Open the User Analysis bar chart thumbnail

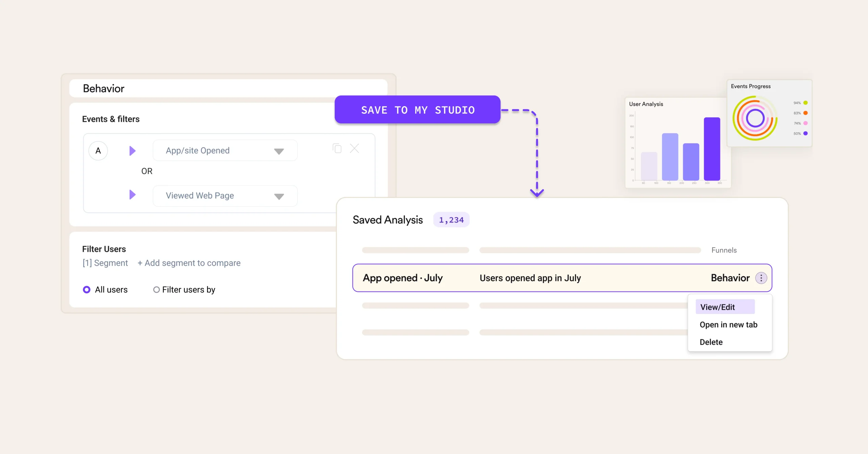click(x=678, y=143)
